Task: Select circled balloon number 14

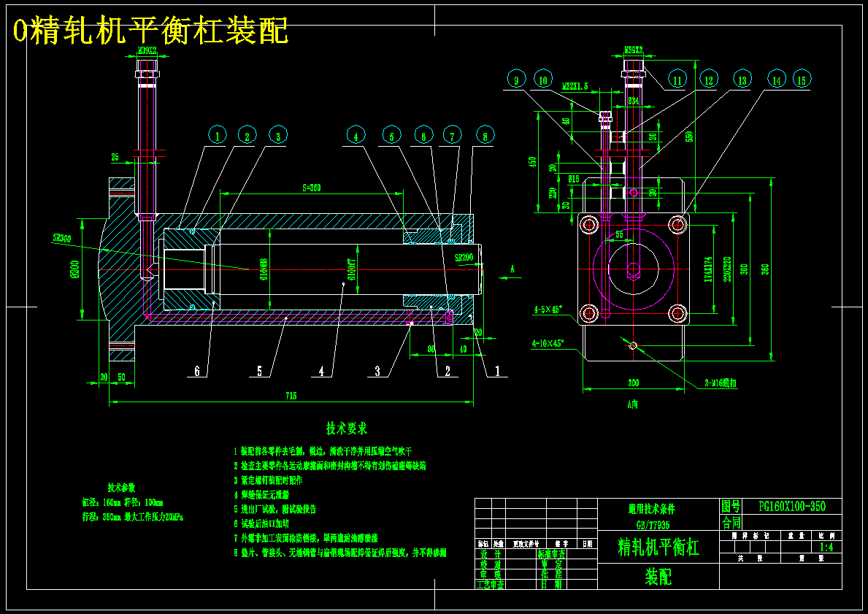Action: tap(777, 79)
